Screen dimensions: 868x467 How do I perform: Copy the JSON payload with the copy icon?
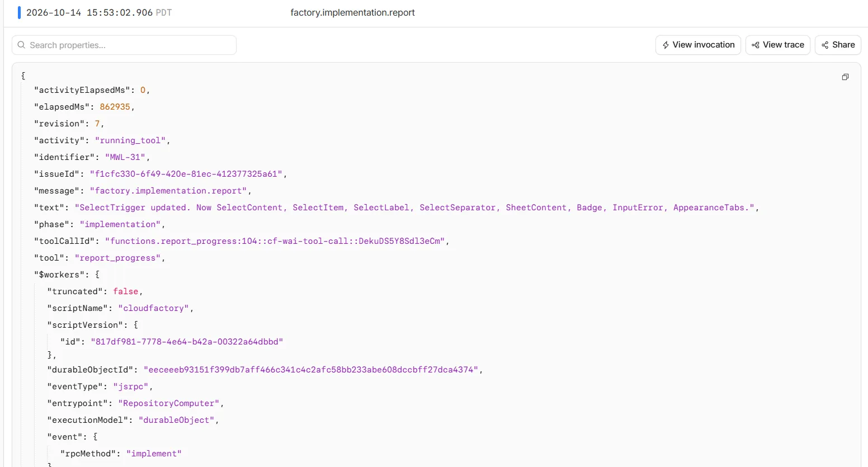point(845,77)
